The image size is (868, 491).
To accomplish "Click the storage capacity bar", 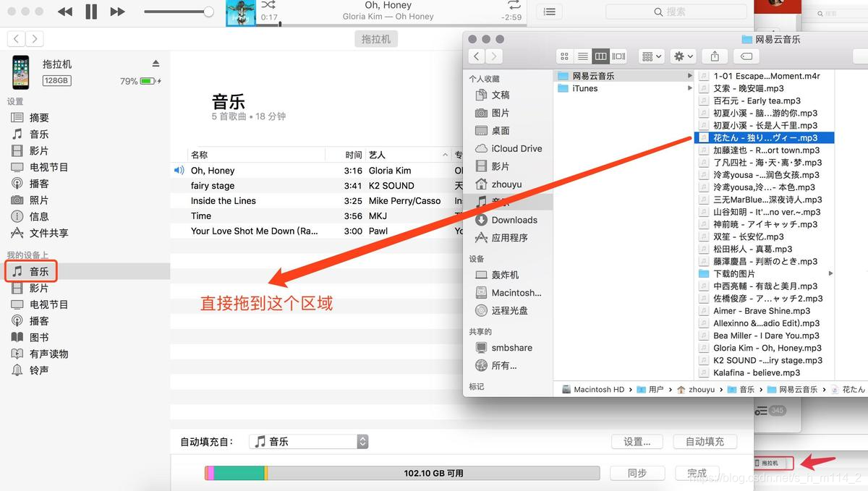I will [x=402, y=473].
